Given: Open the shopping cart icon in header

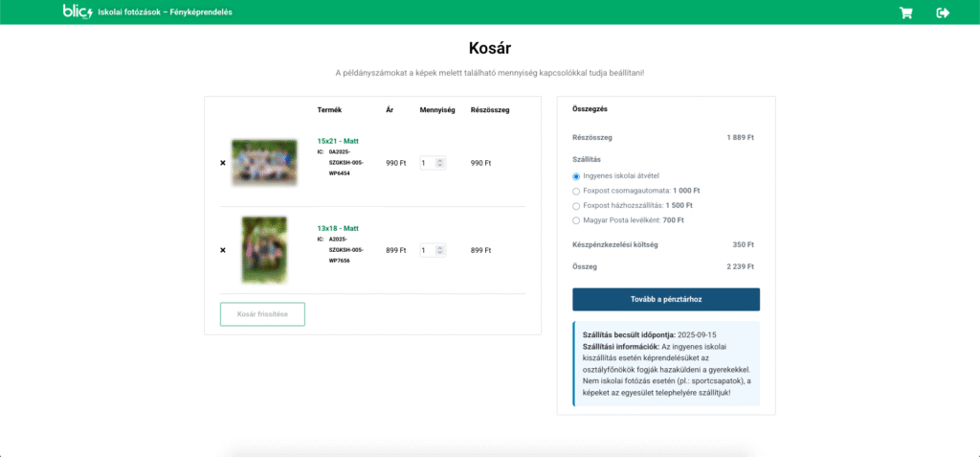Looking at the screenshot, I should pos(905,12).
